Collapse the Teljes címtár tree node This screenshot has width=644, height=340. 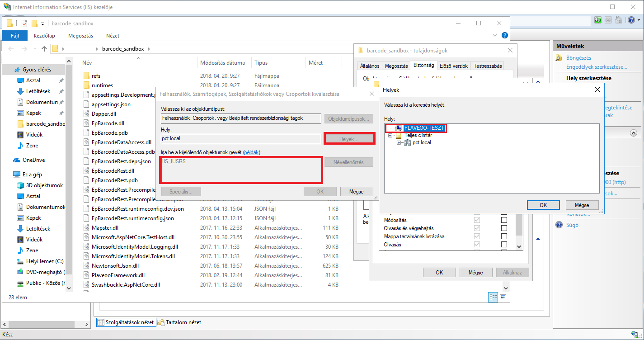click(390, 136)
